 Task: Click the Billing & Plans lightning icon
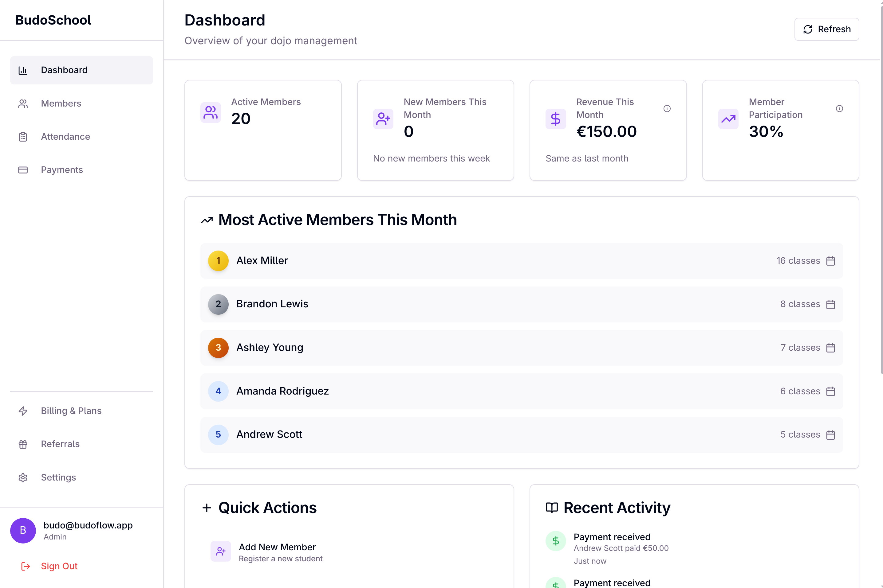[23, 411]
